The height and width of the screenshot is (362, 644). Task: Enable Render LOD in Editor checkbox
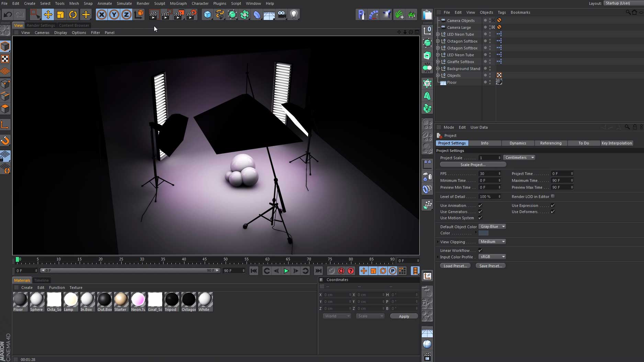(x=553, y=196)
